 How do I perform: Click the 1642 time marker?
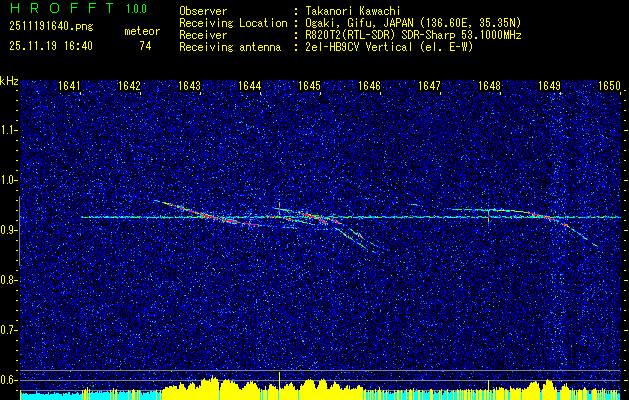click(x=129, y=86)
